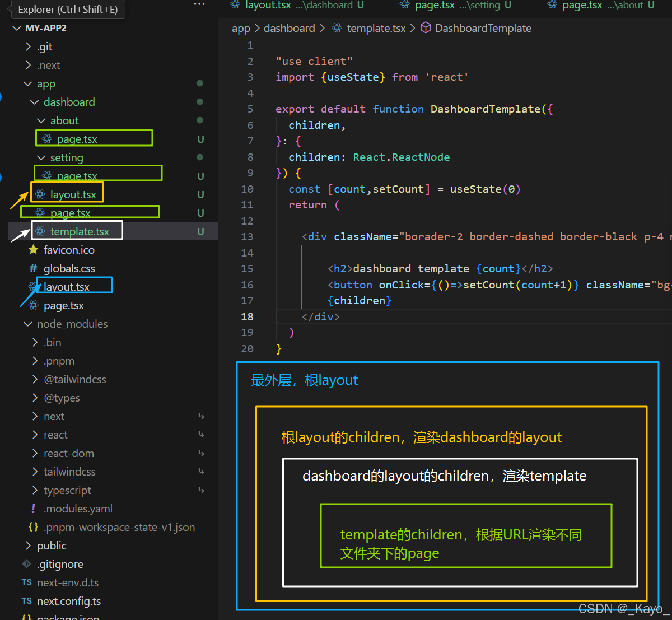The height and width of the screenshot is (620, 672).
Task: Click the React icon on the about page.tsx tab
Action: click(552, 5)
